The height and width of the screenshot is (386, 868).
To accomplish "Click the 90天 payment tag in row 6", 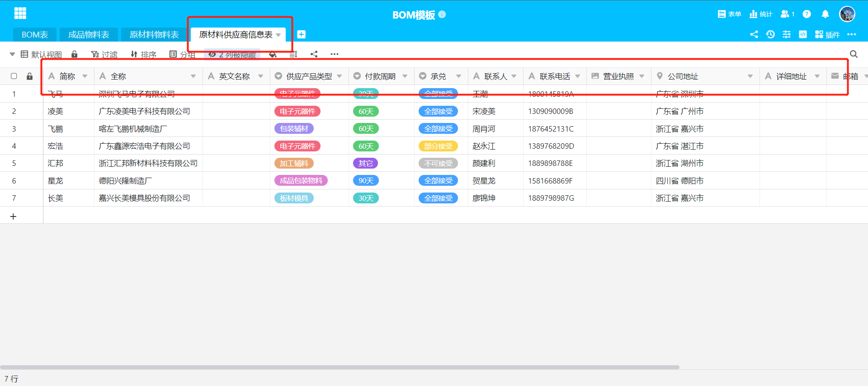I will tap(366, 181).
